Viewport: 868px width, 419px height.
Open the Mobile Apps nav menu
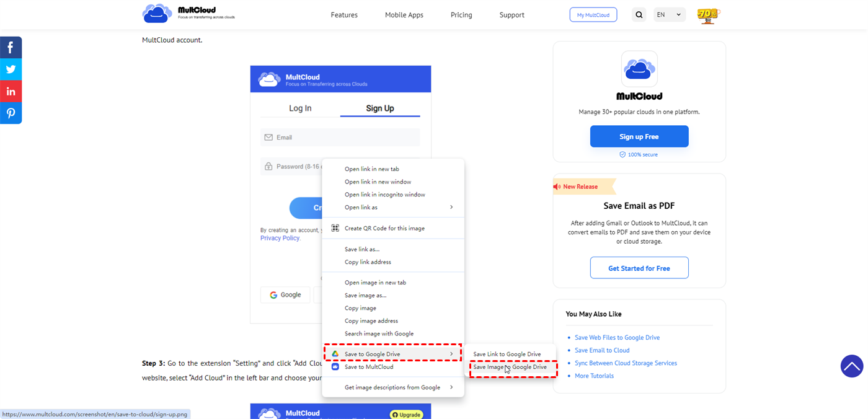click(404, 15)
